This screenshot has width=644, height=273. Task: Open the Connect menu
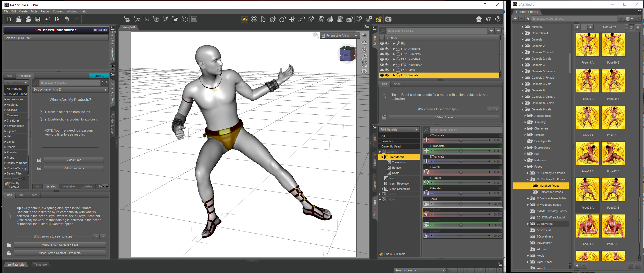[58, 11]
